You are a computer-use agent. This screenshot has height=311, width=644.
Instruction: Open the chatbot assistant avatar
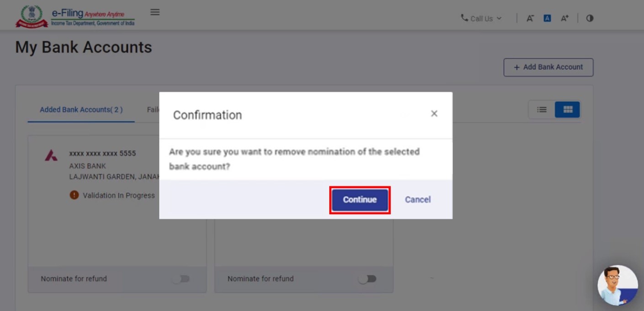[617, 285]
